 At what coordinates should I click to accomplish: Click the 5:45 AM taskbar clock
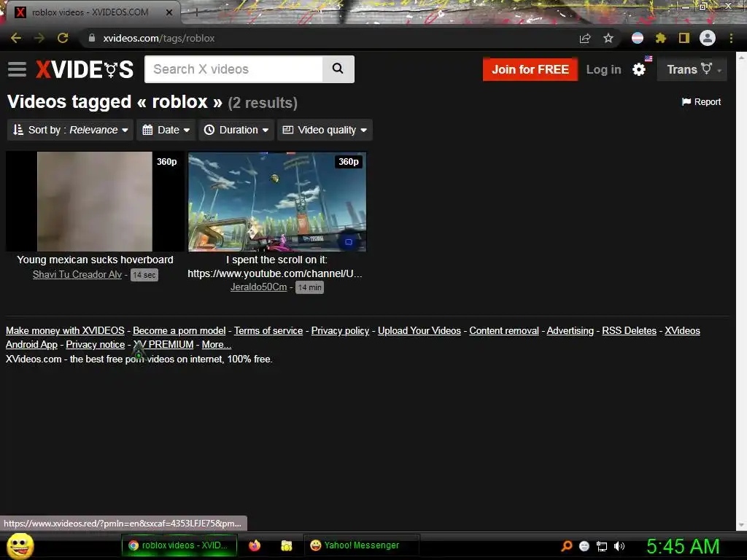[683, 546]
